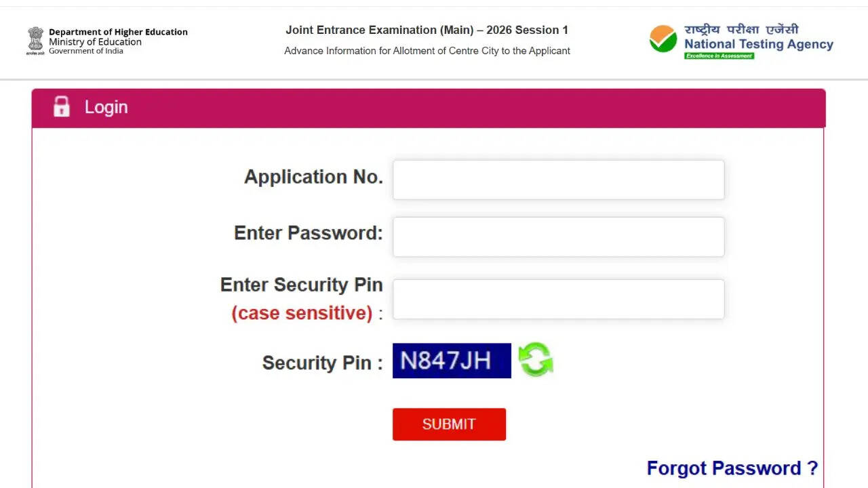868x488 pixels.
Task: Click the Login header title text
Action: 106,107
